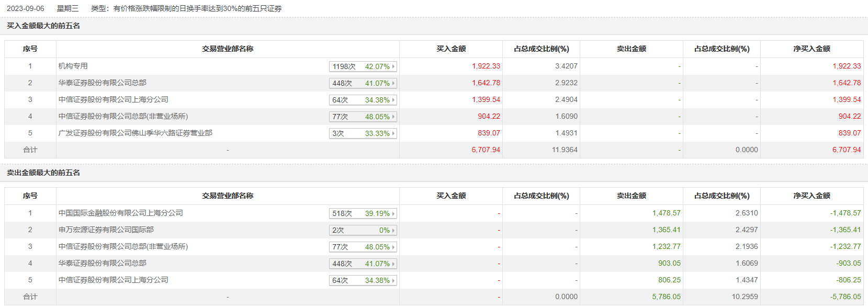This screenshot has width=868, height=308.
Task: Click the 卖出金额最大的前五名 section heading
Action: (43, 173)
